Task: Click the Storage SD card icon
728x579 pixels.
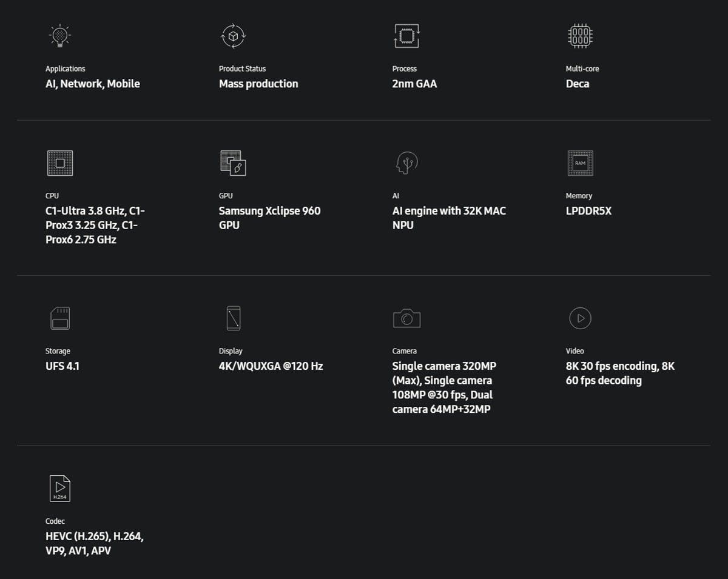Action: (x=59, y=318)
